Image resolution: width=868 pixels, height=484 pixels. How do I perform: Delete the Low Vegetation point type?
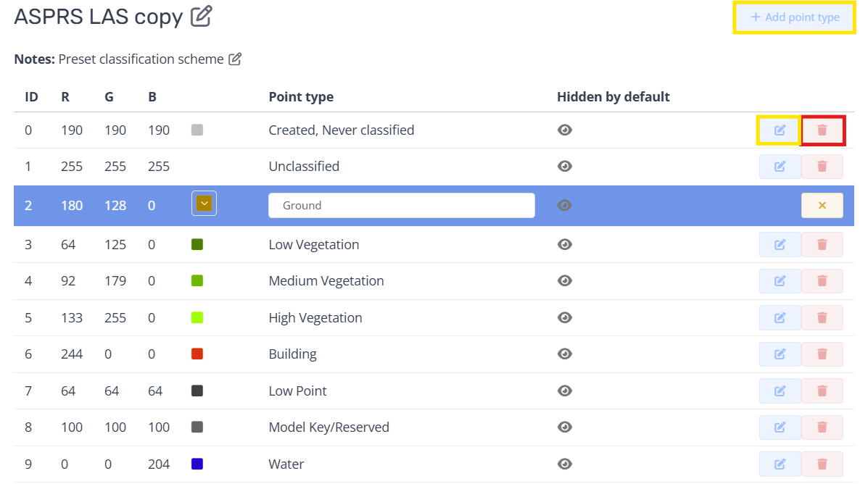(x=822, y=244)
